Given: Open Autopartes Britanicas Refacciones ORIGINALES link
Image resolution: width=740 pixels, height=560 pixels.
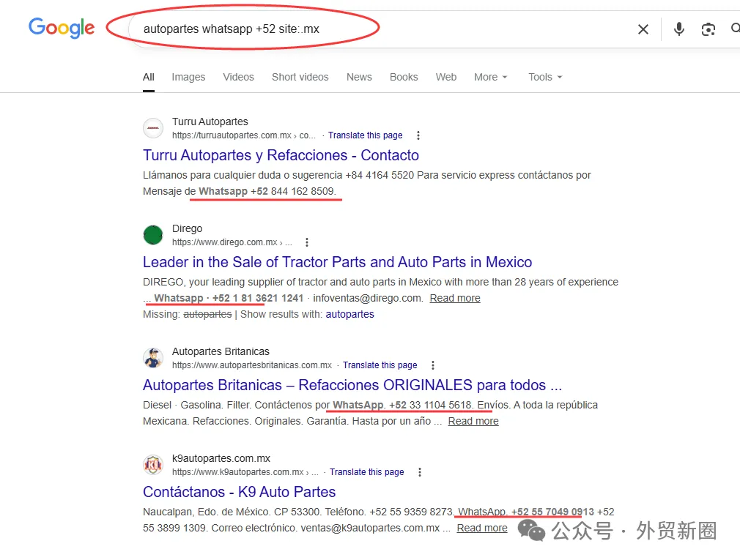Looking at the screenshot, I should click(352, 385).
